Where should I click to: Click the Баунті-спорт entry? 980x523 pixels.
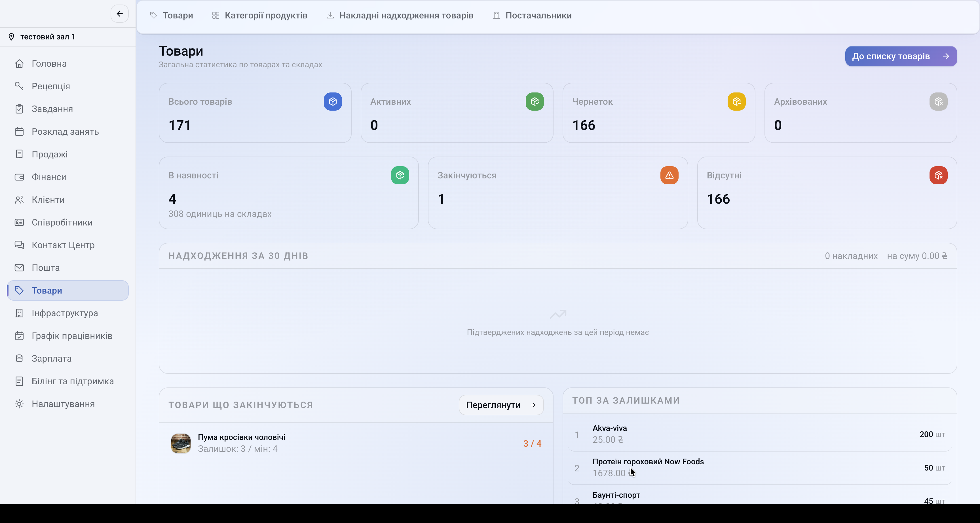coord(759,495)
